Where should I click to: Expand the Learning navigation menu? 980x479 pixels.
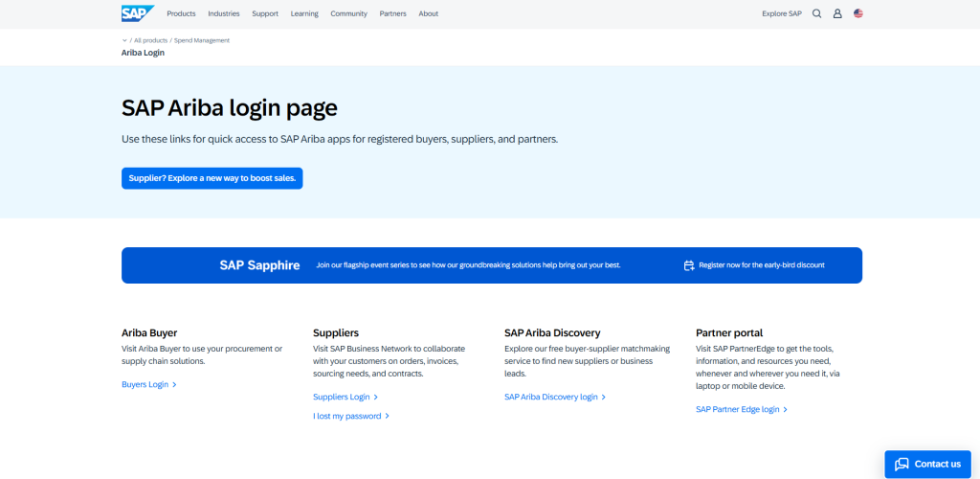(x=304, y=13)
